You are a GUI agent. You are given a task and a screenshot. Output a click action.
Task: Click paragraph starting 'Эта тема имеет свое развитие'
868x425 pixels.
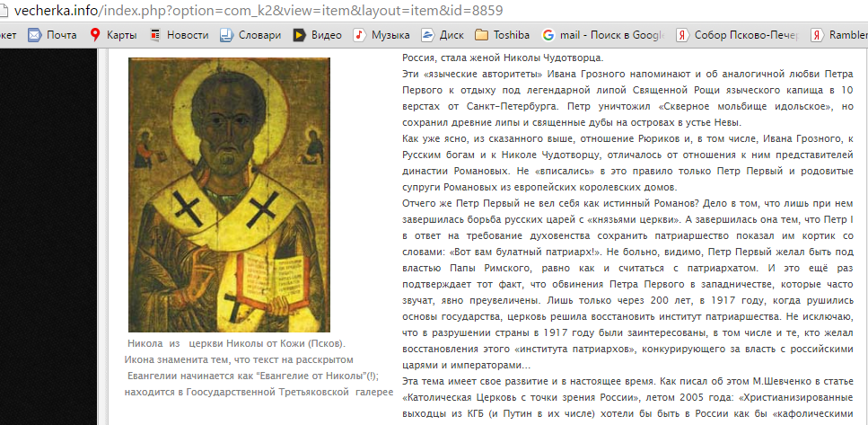point(627,398)
